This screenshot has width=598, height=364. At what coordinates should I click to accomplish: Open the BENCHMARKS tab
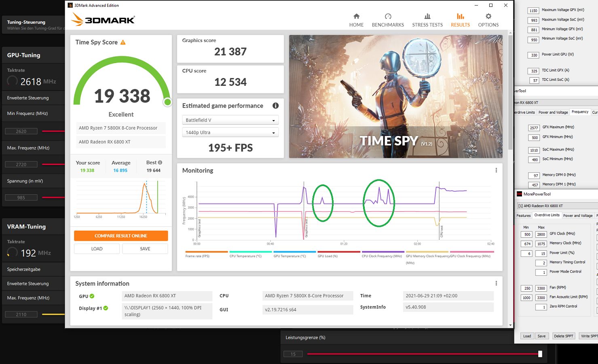[388, 20]
